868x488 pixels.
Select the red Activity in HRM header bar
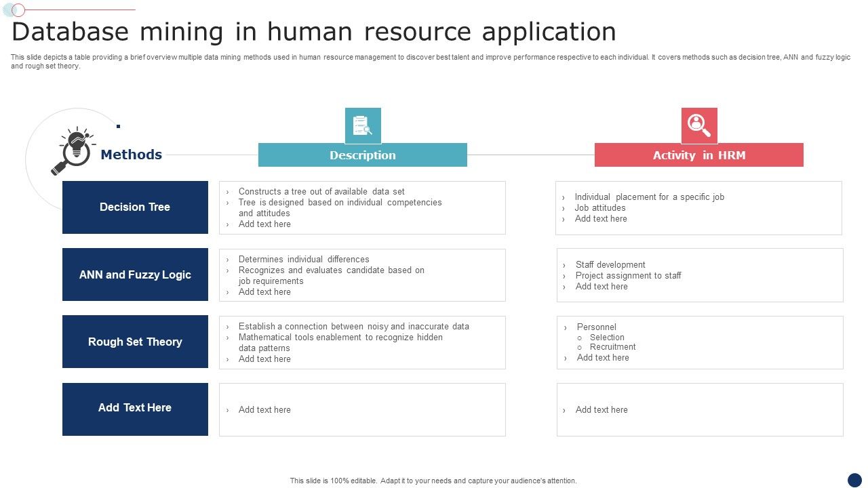(699, 155)
